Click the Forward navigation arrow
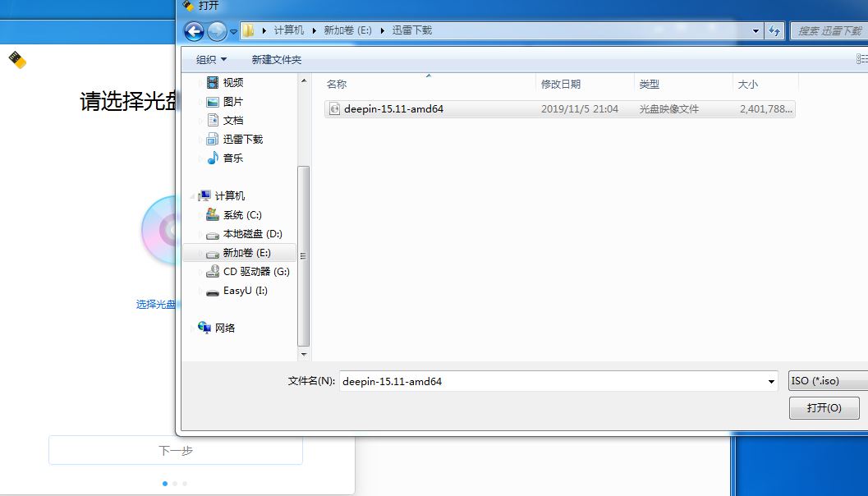The width and height of the screenshot is (868, 496). pyautogui.click(x=217, y=31)
